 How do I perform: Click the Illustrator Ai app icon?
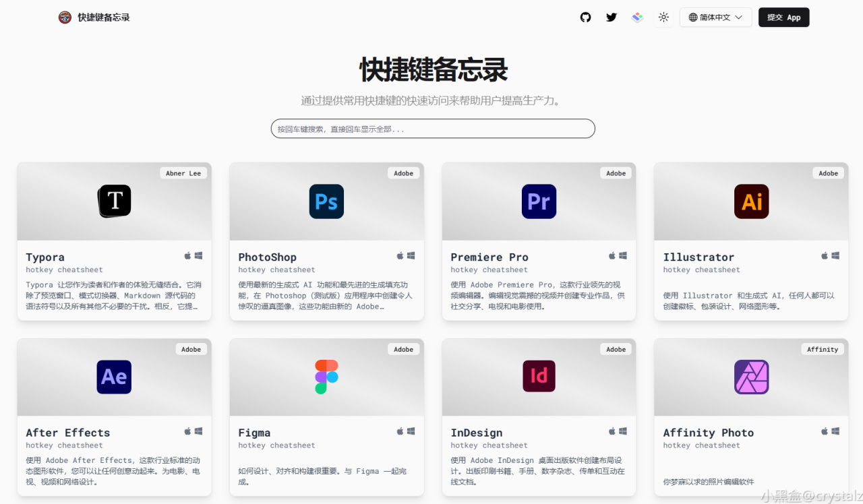(751, 201)
